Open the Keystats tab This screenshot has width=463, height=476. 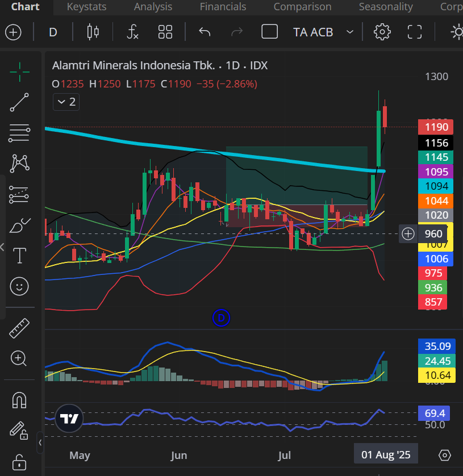pos(86,7)
